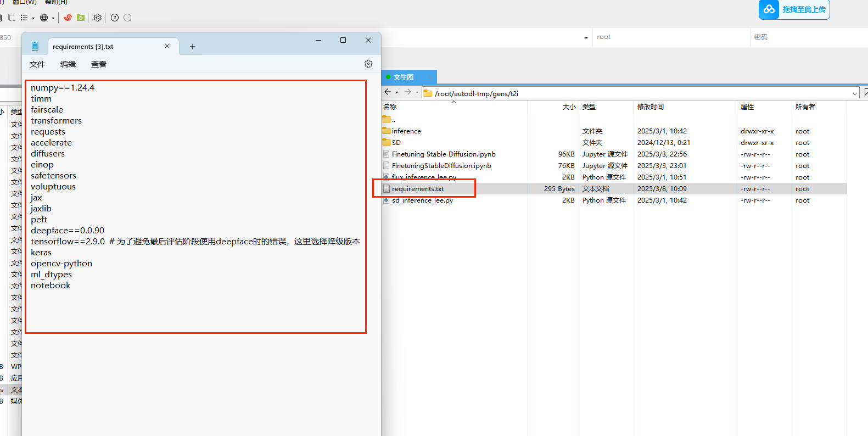868x436 pixels.
Task: Switch to the 文生图 session tab
Action: coord(404,77)
